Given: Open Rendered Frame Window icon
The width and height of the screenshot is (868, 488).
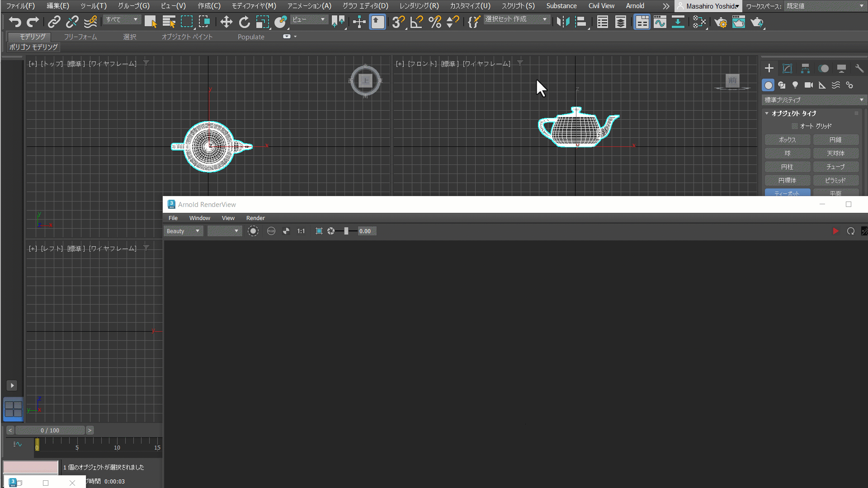Looking at the screenshot, I should (x=739, y=22).
